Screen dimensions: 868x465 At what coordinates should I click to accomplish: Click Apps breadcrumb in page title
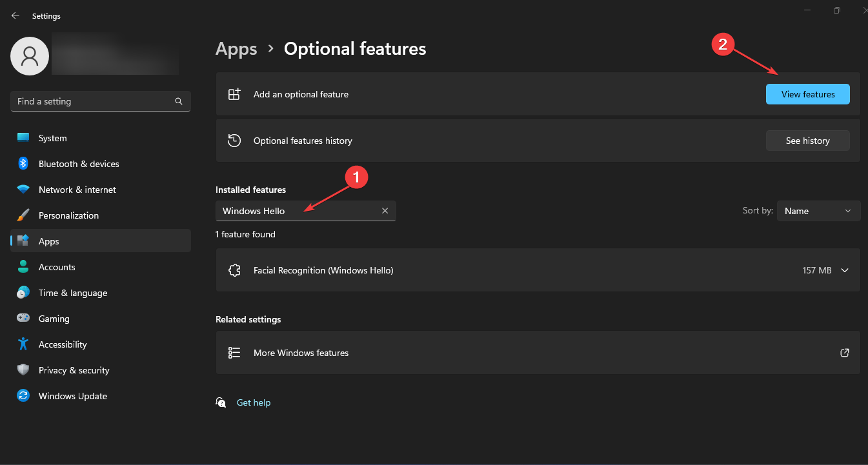point(236,49)
